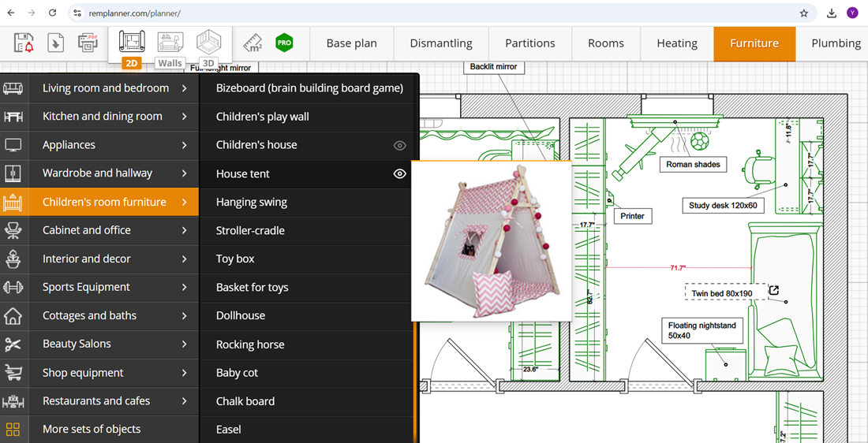
Task: Click the grid More sets icon
Action: [13, 429]
